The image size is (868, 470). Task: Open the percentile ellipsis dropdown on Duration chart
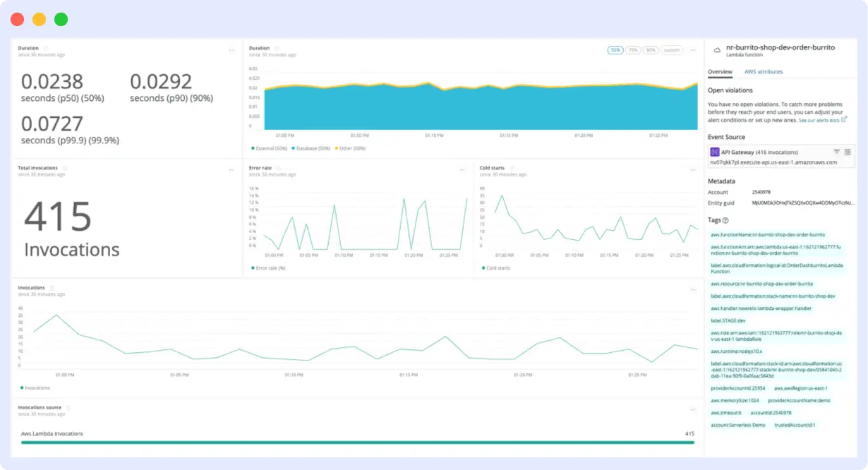tap(693, 50)
